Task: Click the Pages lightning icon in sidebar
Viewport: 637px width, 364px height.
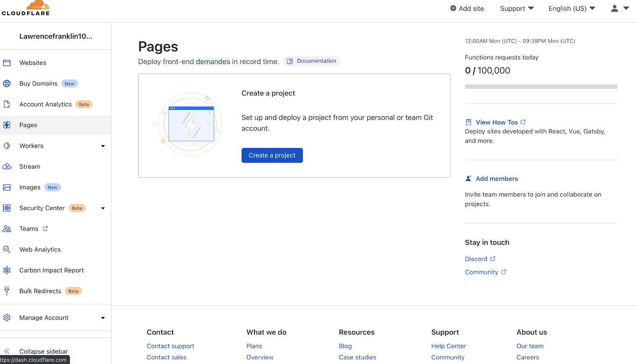Action: point(7,125)
